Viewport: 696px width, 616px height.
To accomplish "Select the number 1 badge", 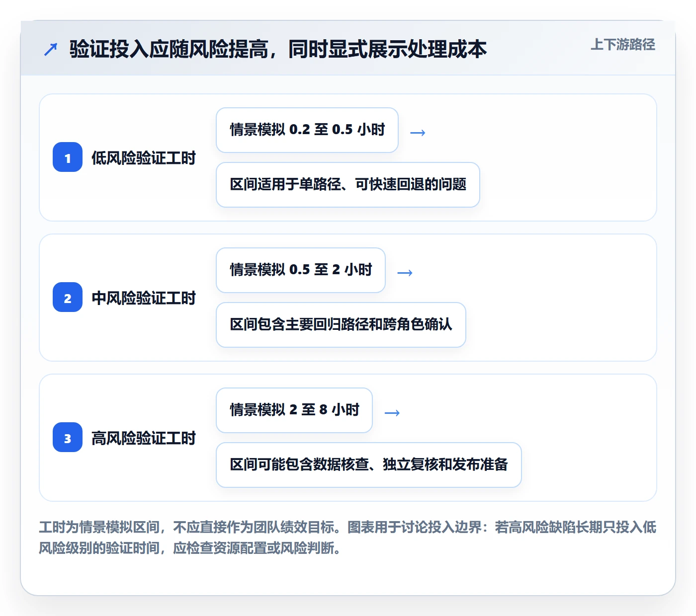I will (x=68, y=157).
